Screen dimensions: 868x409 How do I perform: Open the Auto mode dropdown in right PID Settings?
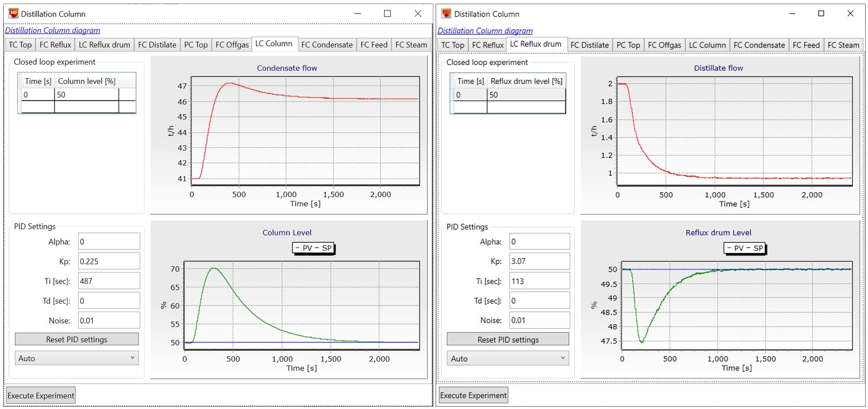click(x=507, y=358)
